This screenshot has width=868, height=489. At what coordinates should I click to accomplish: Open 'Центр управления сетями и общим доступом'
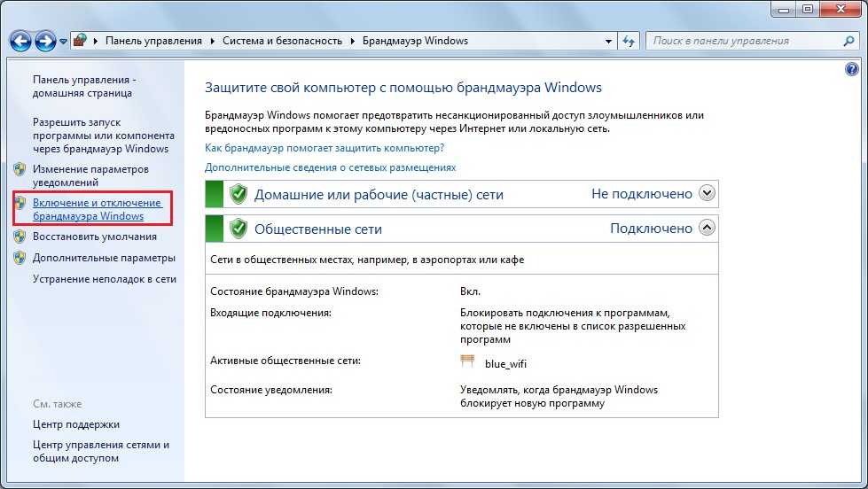[101, 452]
